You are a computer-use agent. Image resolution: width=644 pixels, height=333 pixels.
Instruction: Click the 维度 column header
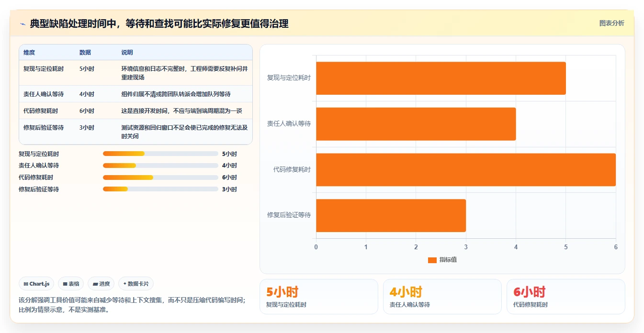[29, 53]
